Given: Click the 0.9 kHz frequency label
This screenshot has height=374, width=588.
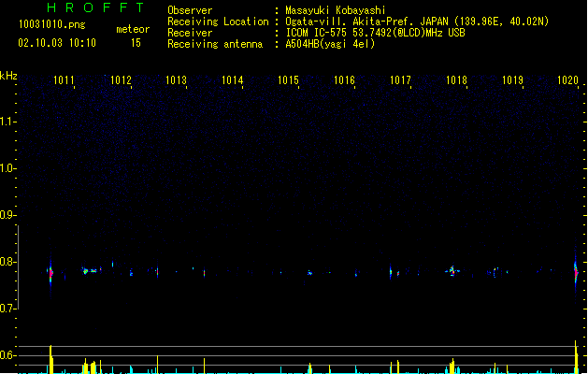Looking at the screenshot, I should (7, 215).
